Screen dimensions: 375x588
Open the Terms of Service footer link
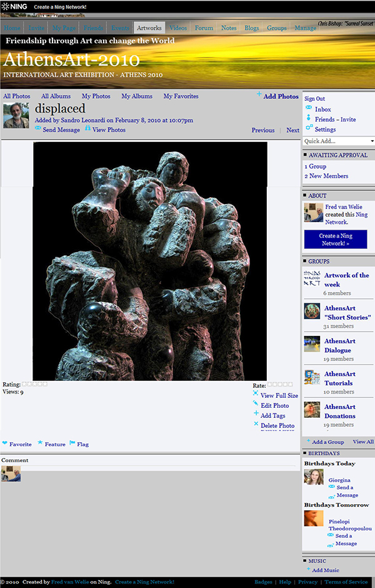click(346, 582)
